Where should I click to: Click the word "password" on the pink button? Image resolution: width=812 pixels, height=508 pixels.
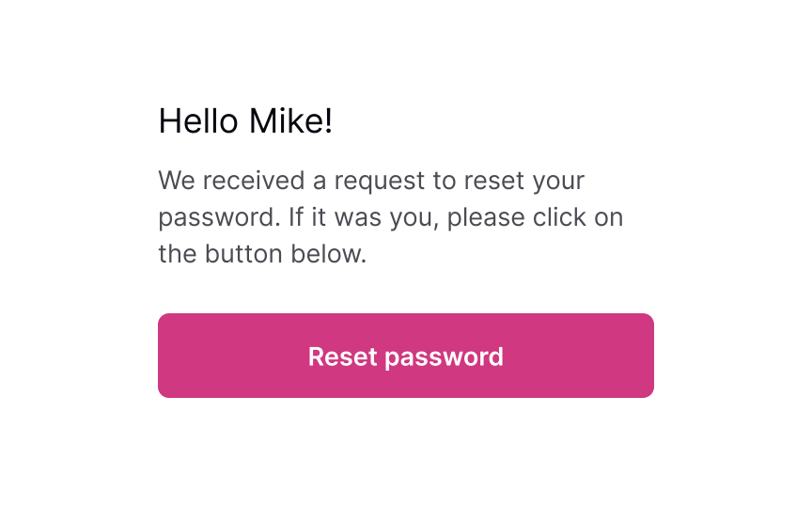point(444,357)
